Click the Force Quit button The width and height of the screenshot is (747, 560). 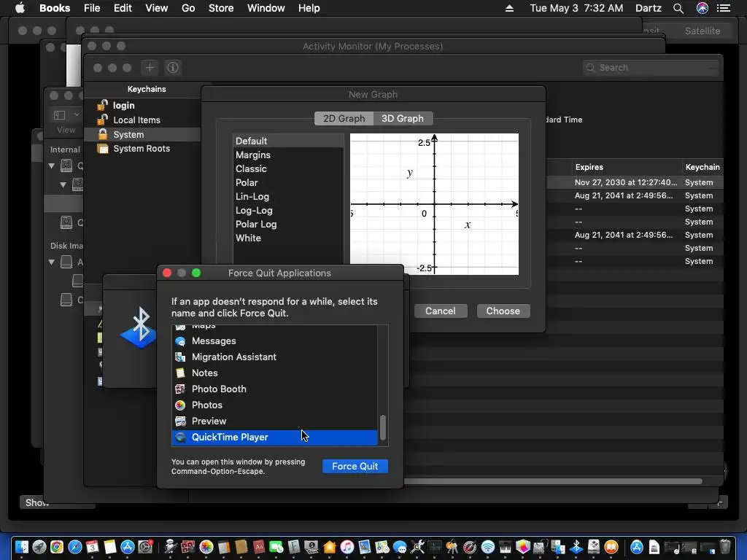coord(355,466)
